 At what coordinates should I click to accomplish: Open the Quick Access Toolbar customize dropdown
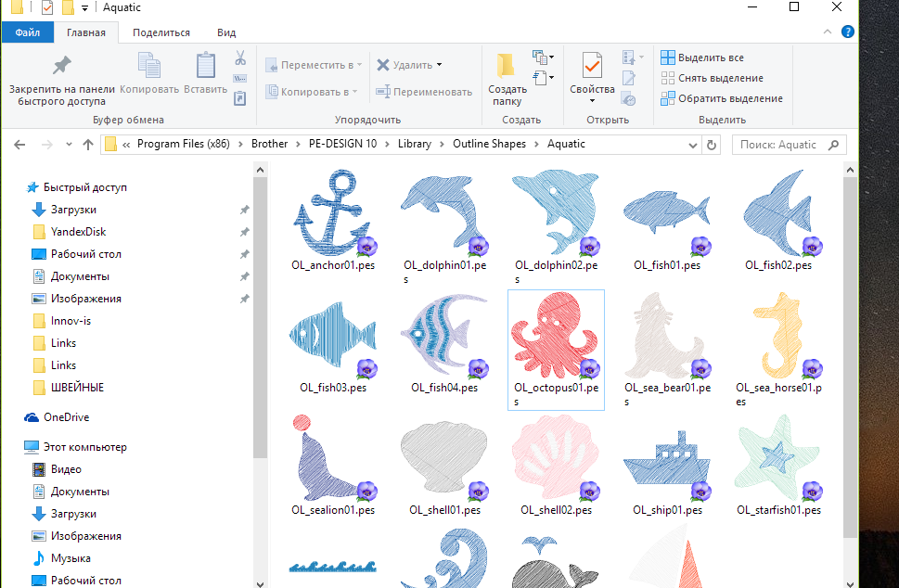coord(84,8)
